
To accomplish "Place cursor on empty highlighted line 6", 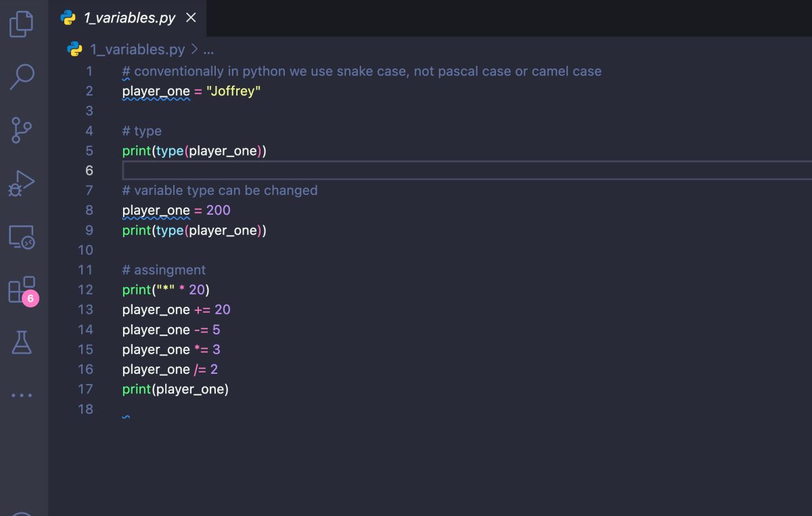I will click(467, 171).
